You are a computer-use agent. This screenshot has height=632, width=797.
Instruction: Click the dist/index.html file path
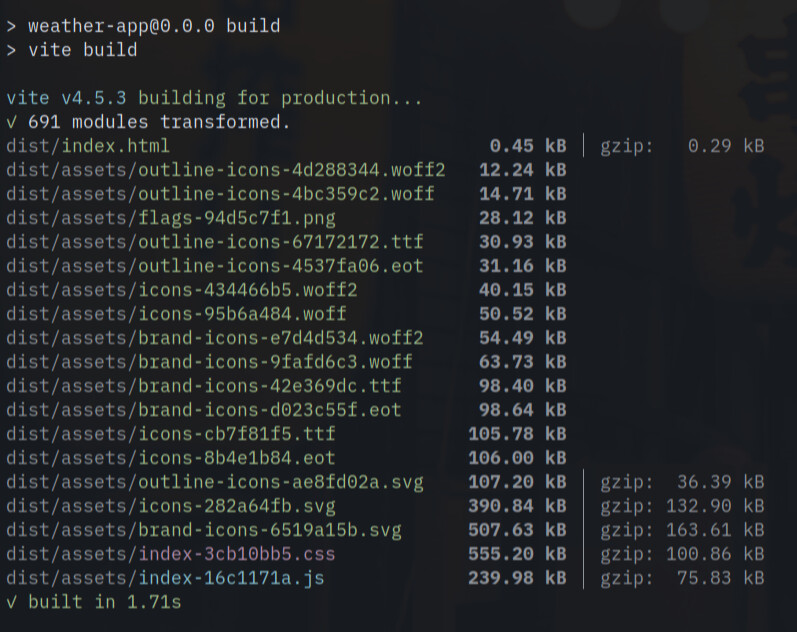(88, 146)
